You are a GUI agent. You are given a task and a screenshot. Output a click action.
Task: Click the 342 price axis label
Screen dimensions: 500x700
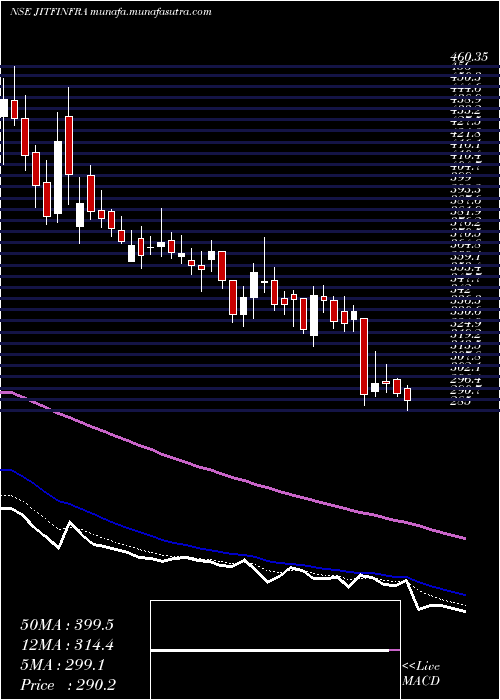click(x=460, y=290)
